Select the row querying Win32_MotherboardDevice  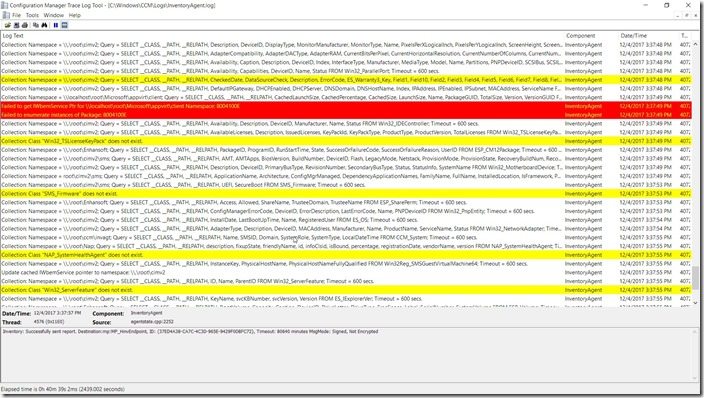(346, 167)
